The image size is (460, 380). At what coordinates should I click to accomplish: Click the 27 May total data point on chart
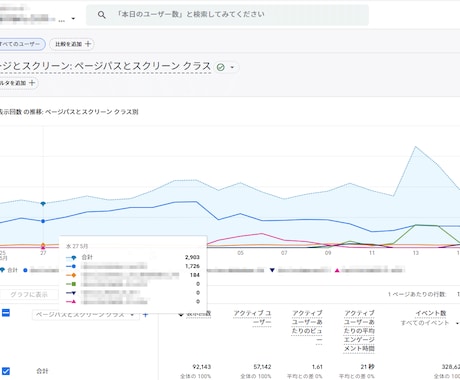click(43, 203)
